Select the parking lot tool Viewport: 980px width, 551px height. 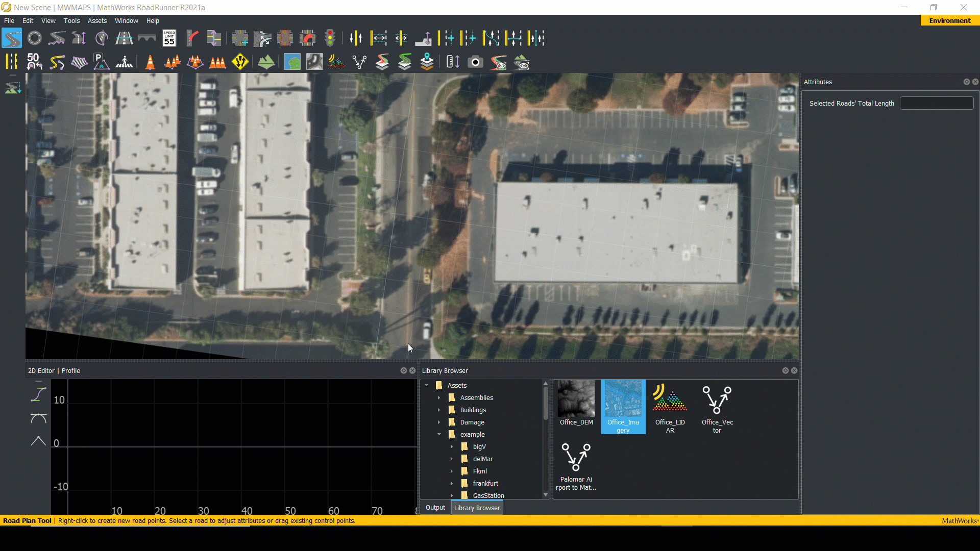pos(101,62)
